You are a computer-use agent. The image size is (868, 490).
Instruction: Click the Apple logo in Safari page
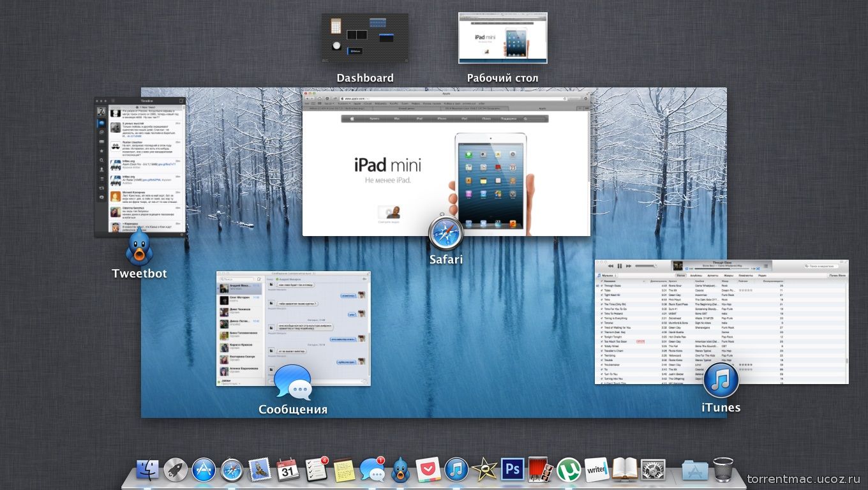352,119
